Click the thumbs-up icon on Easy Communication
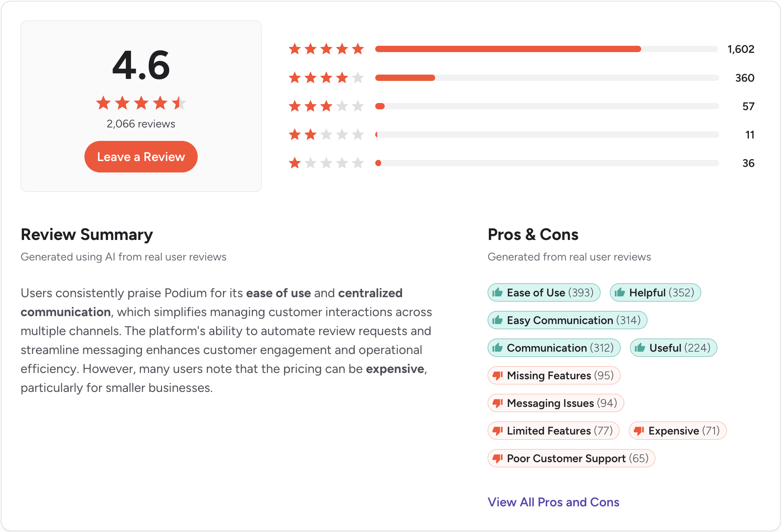The width and height of the screenshot is (782, 532). (x=498, y=320)
